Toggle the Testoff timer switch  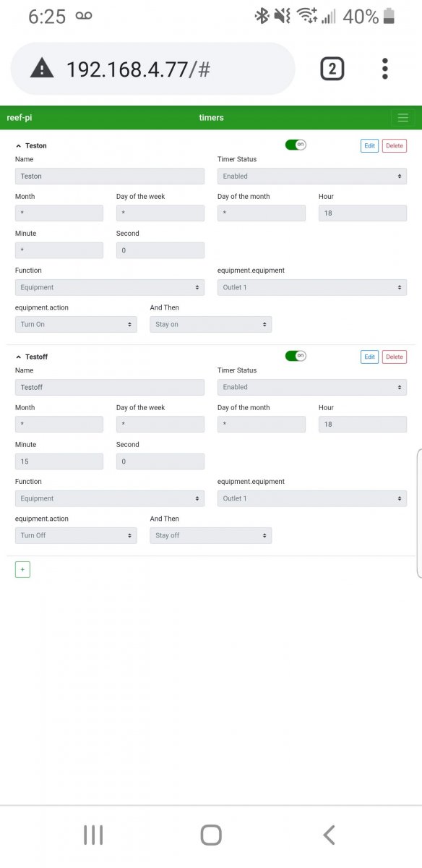coord(296,356)
